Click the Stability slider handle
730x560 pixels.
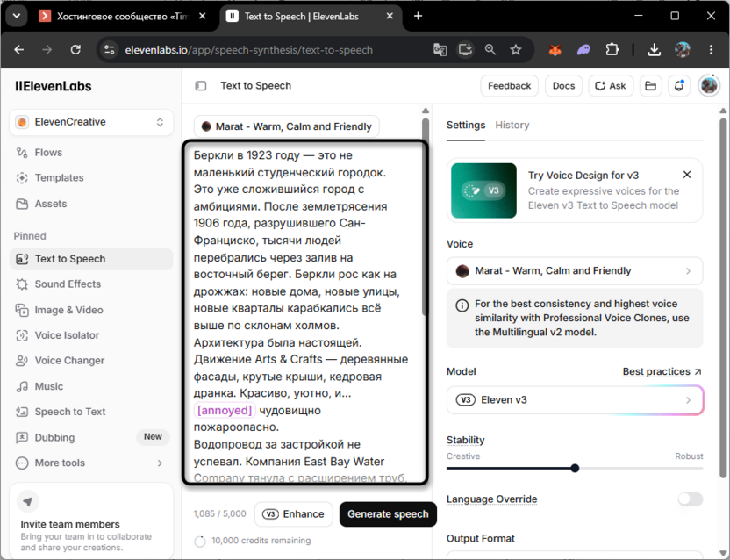[575, 468]
